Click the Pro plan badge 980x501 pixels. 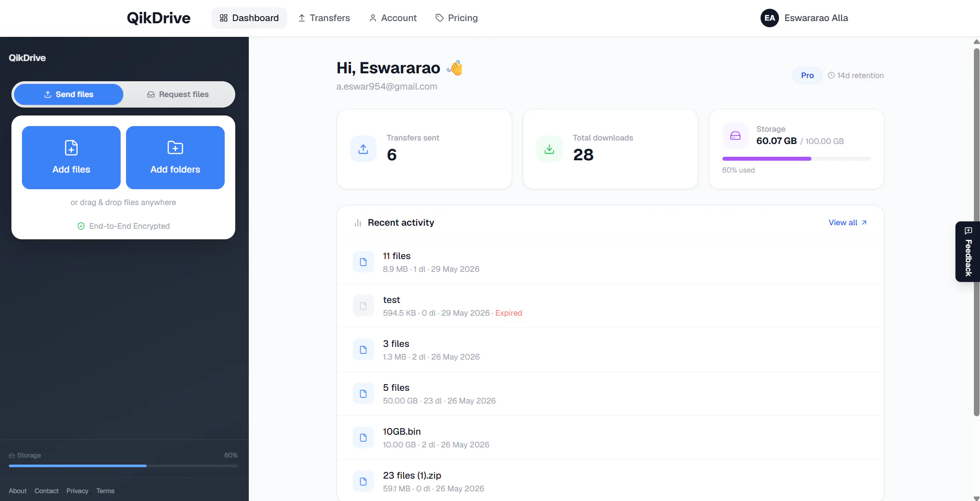(807, 76)
